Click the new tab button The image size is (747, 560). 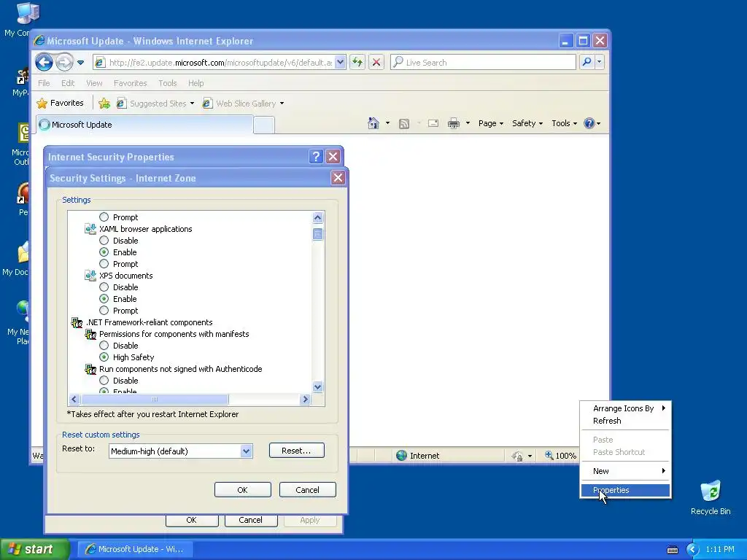[x=264, y=125]
